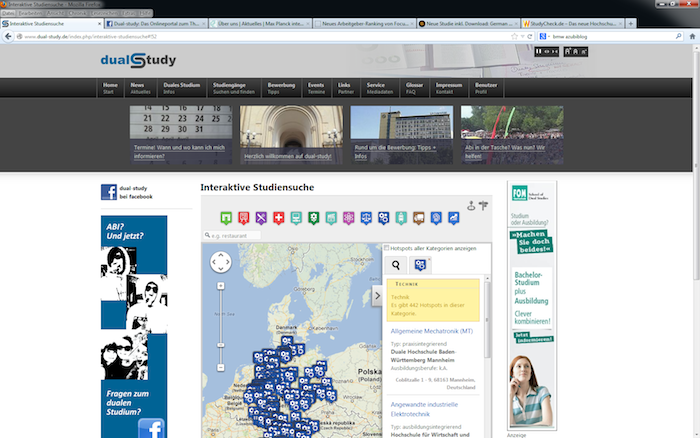Select the dark blue gears Technik pin in icon row
Image resolution: width=700 pixels, height=438 pixels.
click(x=383, y=218)
